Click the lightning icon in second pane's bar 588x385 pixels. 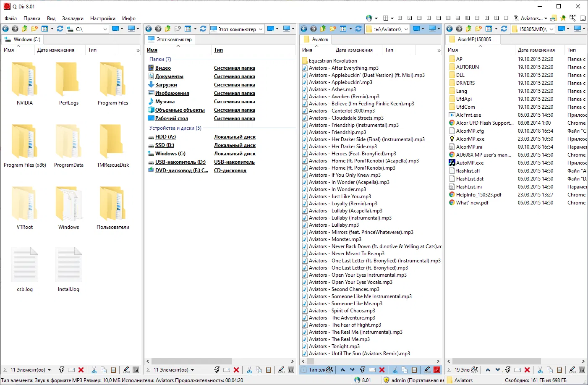point(217,370)
